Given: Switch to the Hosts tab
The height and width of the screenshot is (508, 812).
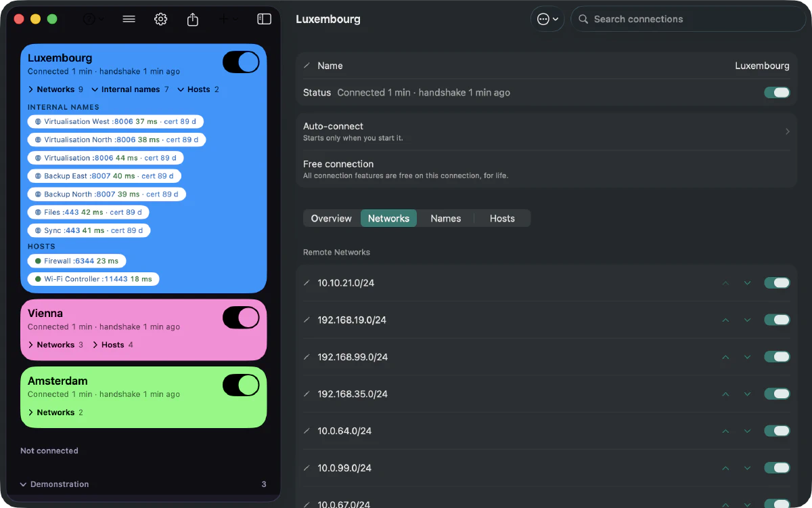Looking at the screenshot, I should (502, 218).
